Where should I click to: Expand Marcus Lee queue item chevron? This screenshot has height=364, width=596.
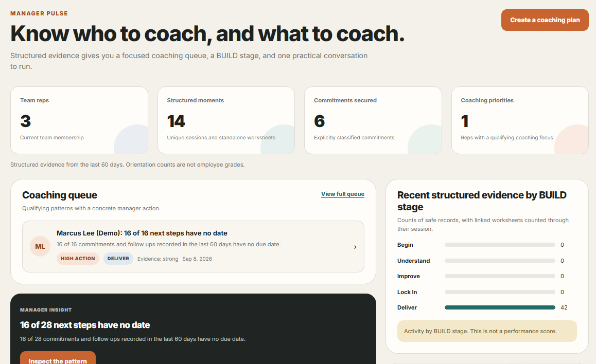tap(355, 247)
